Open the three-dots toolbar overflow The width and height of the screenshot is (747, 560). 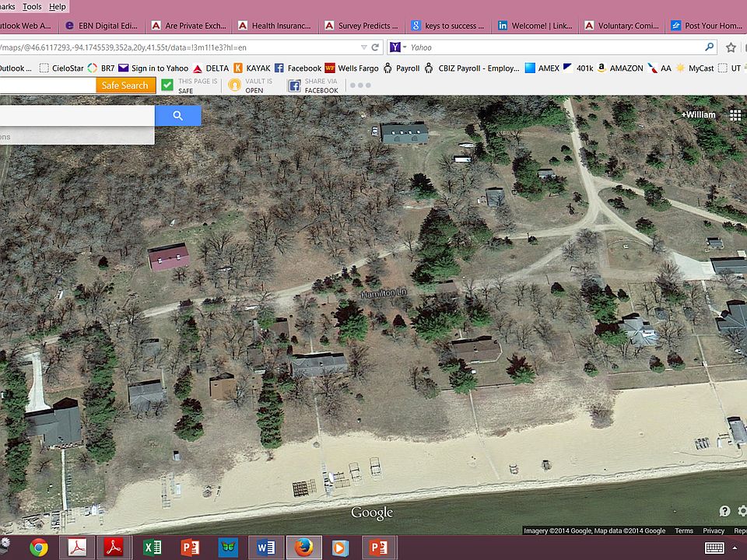point(360,86)
